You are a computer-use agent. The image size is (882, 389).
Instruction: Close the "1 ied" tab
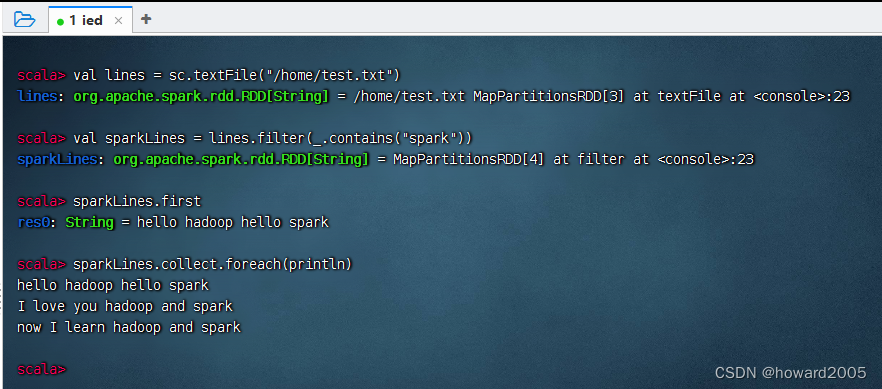pyautogui.click(x=118, y=21)
